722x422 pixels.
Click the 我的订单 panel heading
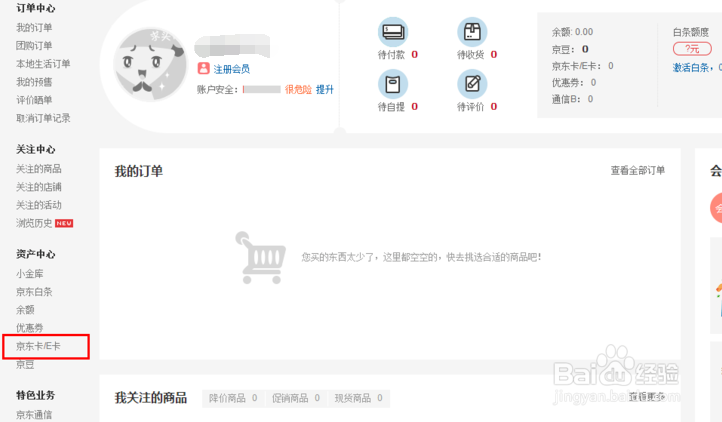coord(139,171)
